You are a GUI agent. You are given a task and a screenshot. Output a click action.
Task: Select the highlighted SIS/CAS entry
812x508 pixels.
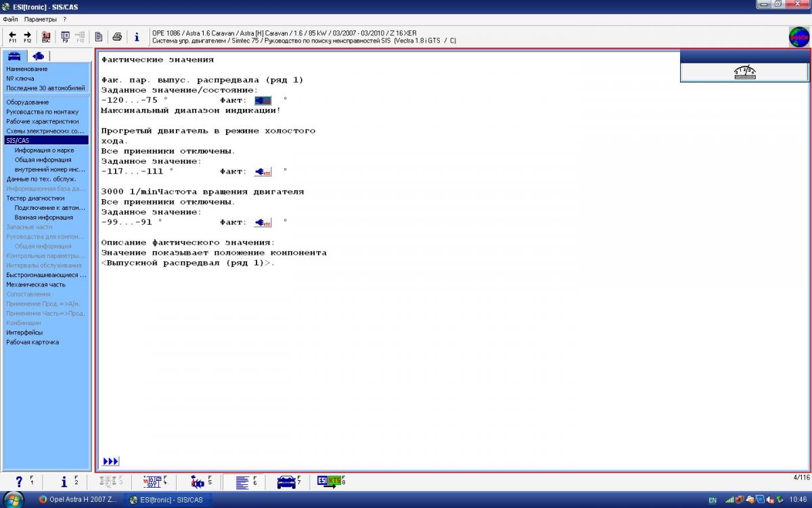click(46, 140)
